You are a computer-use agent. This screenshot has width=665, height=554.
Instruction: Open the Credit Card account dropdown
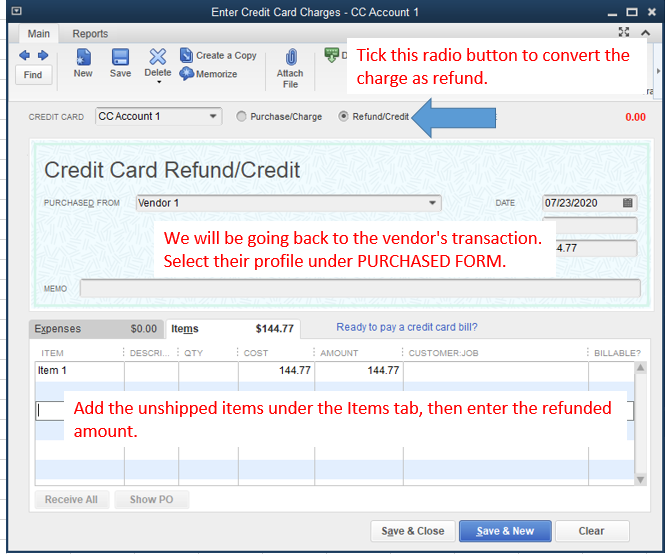(213, 116)
